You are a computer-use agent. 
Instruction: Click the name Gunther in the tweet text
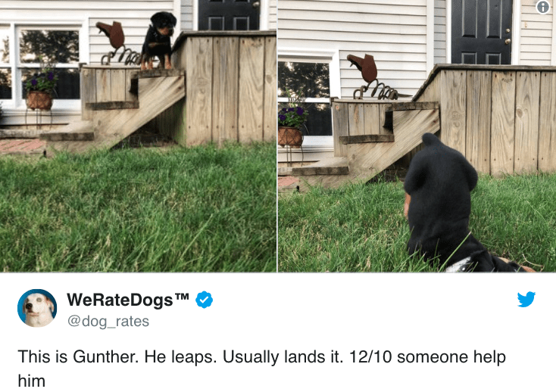click(x=105, y=356)
